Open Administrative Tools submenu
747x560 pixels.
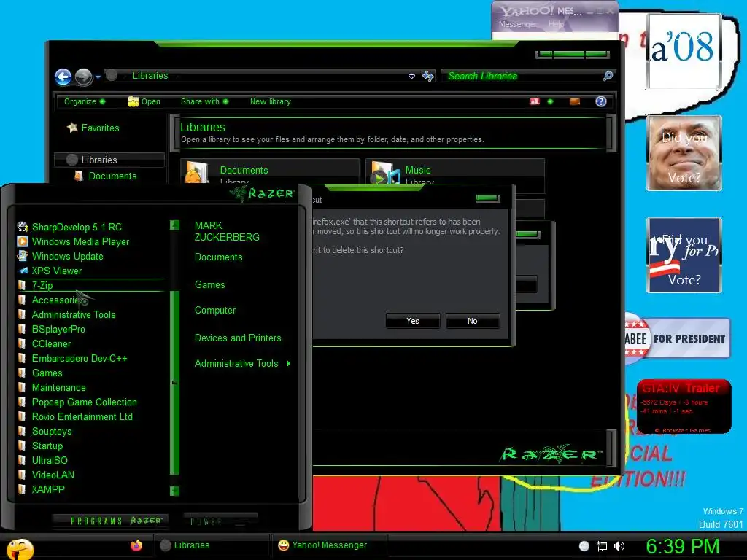tap(242, 364)
